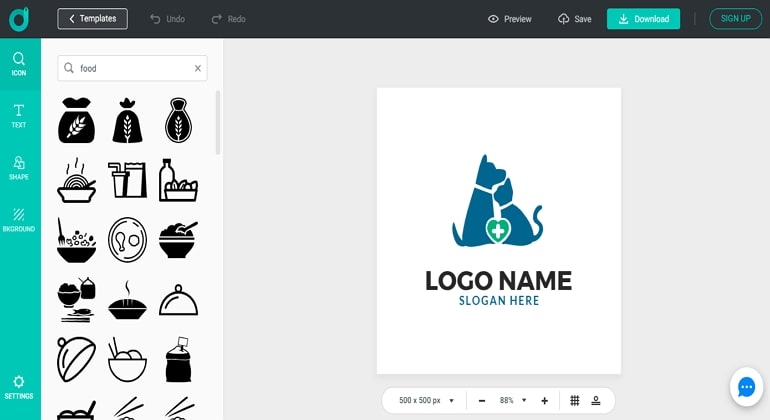Select the bottle with grocery basket icon
Image resolution: width=770 pixels, height=420 pixels.
click(178, 180)
